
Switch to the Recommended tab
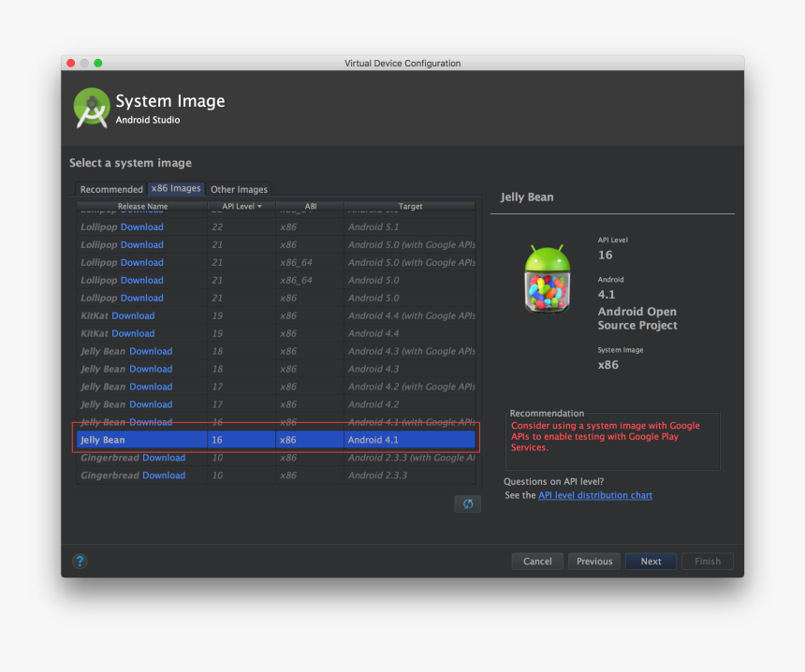[x=111, y=189]
